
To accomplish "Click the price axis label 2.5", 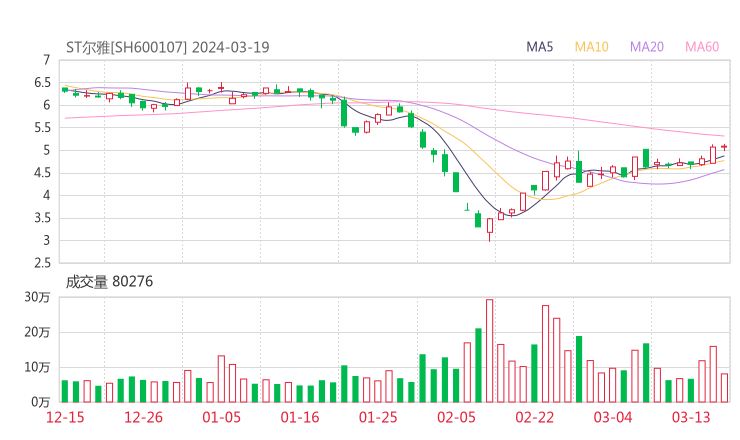I will (x=42, y=263).
